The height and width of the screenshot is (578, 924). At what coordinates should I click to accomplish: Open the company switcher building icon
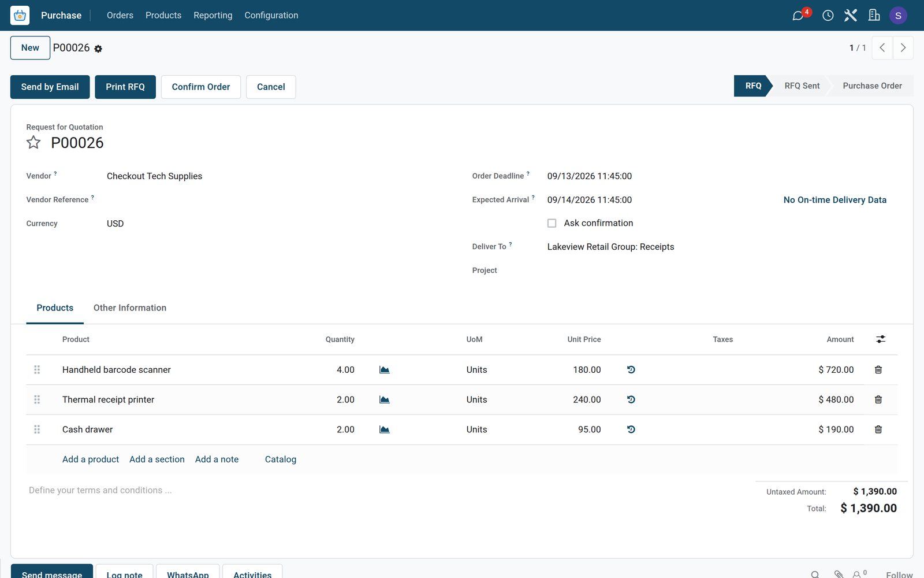[x=874, y=16]
